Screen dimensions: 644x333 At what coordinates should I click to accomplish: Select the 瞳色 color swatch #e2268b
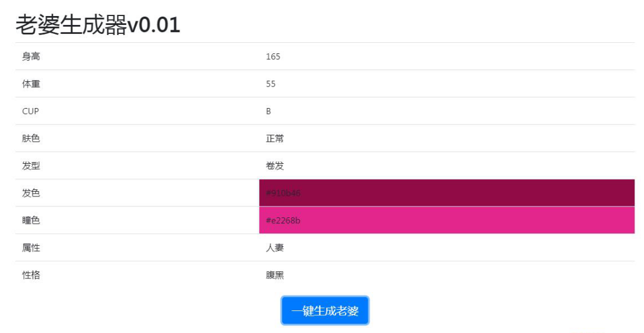[x=446, y=220]
